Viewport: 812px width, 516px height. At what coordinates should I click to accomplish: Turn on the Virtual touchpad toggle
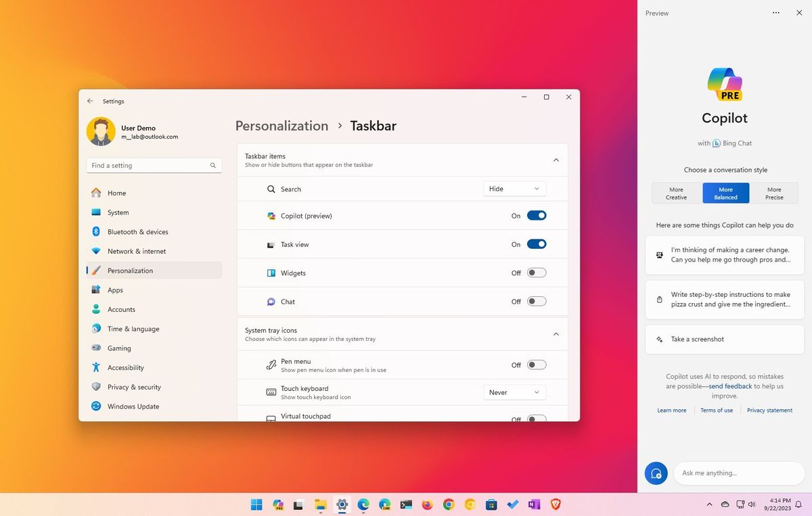click(x=537, y=419)
